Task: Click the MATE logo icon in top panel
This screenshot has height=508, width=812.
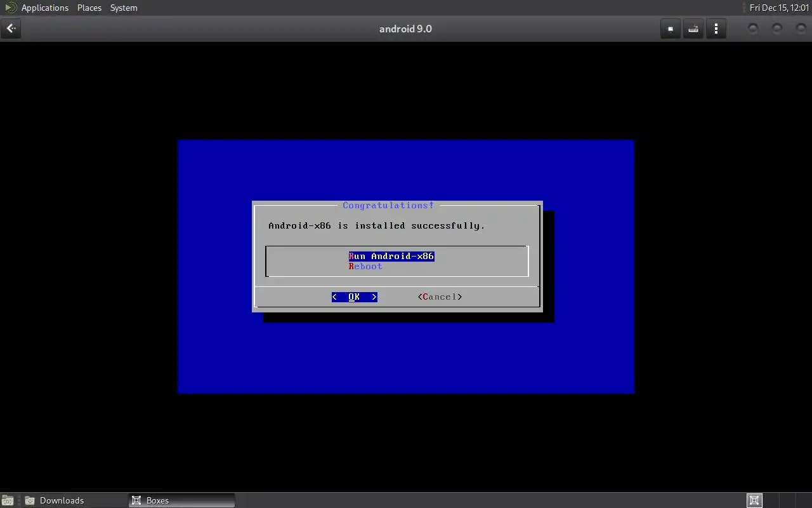Action: [x=10, y=8]
